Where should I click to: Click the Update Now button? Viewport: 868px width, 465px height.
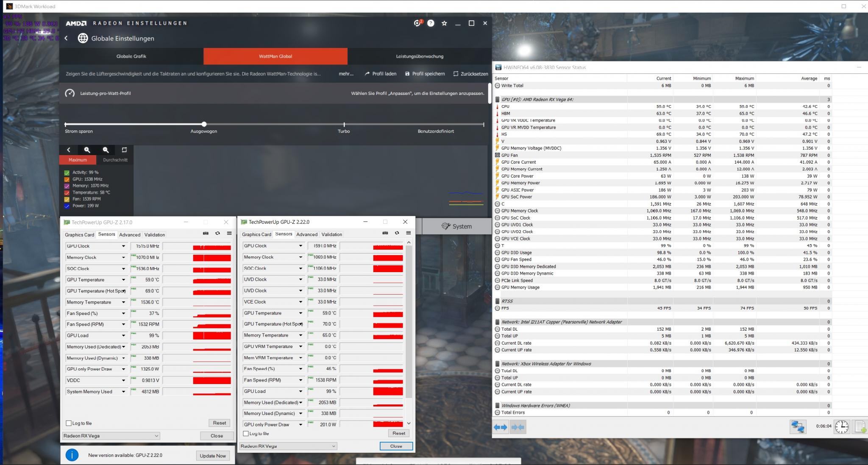[213, 455]
